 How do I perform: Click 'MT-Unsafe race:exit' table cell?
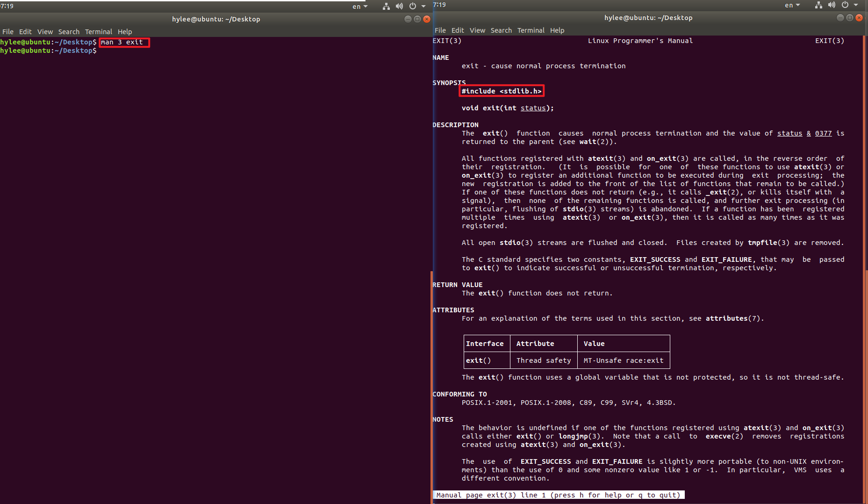point(624,360)
